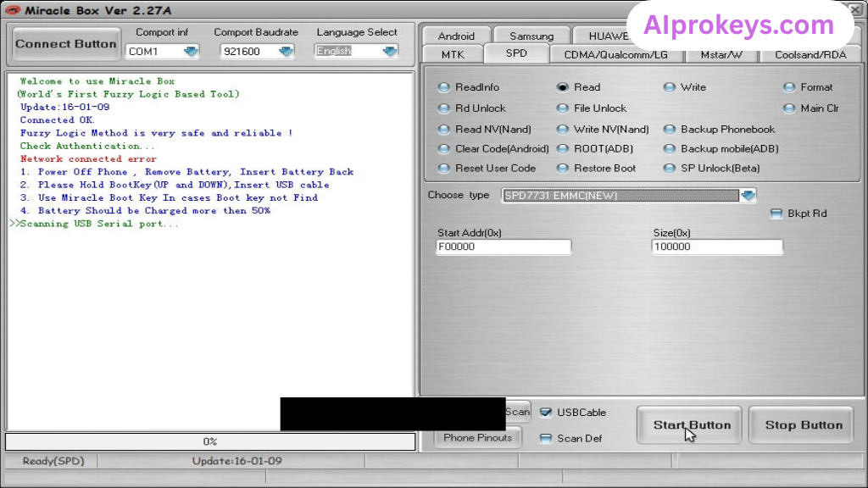
Task: Switch to the SPD tab
Action: (x=516, y=53)
